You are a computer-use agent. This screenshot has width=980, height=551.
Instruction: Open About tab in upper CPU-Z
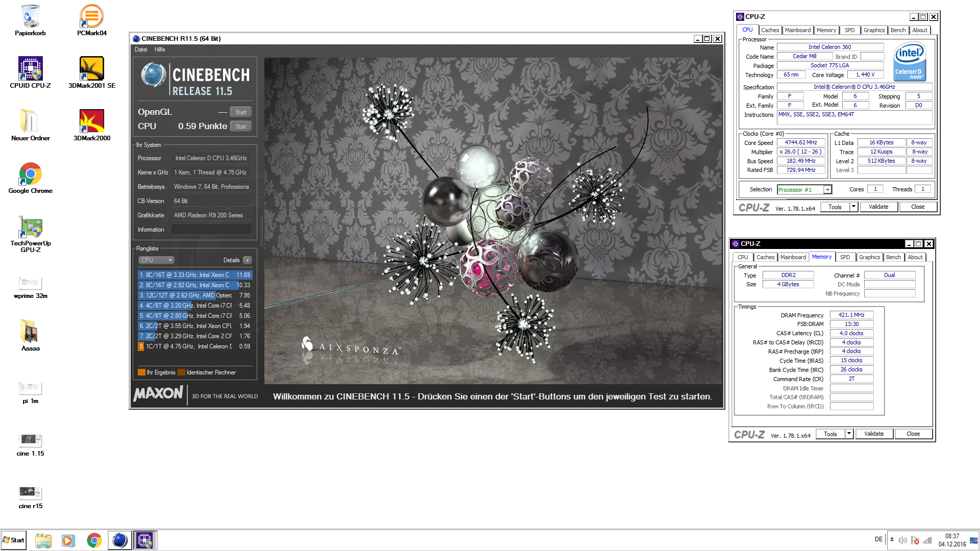[920, 30]
